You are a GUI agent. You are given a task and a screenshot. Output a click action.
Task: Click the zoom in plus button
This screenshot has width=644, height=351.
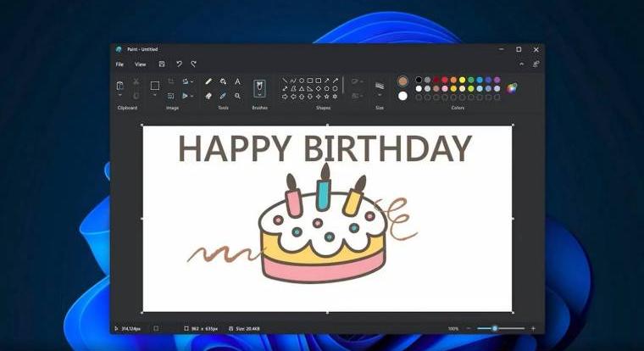[x=533, y=328]
